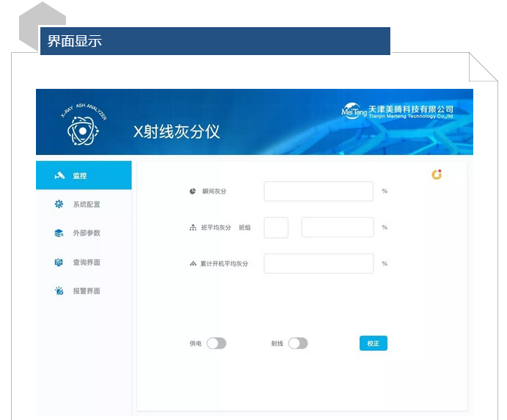Click the orange refresh icon
The image size is (507, 420).
[437, 175]
